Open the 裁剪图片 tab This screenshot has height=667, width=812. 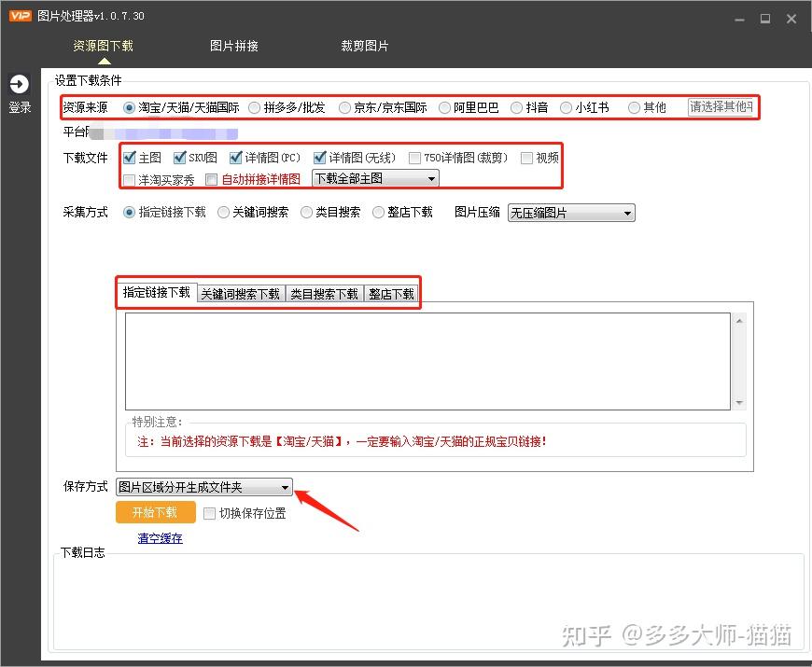[364, 46]
